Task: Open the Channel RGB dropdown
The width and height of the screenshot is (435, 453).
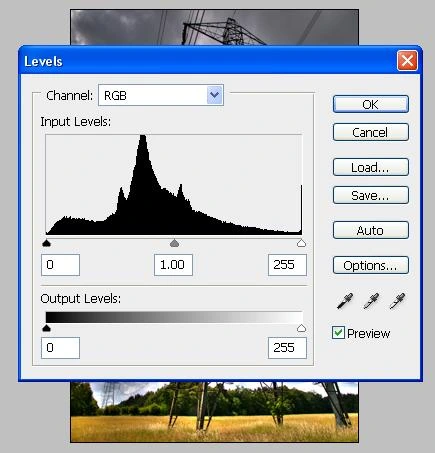Action: [161, 95]
